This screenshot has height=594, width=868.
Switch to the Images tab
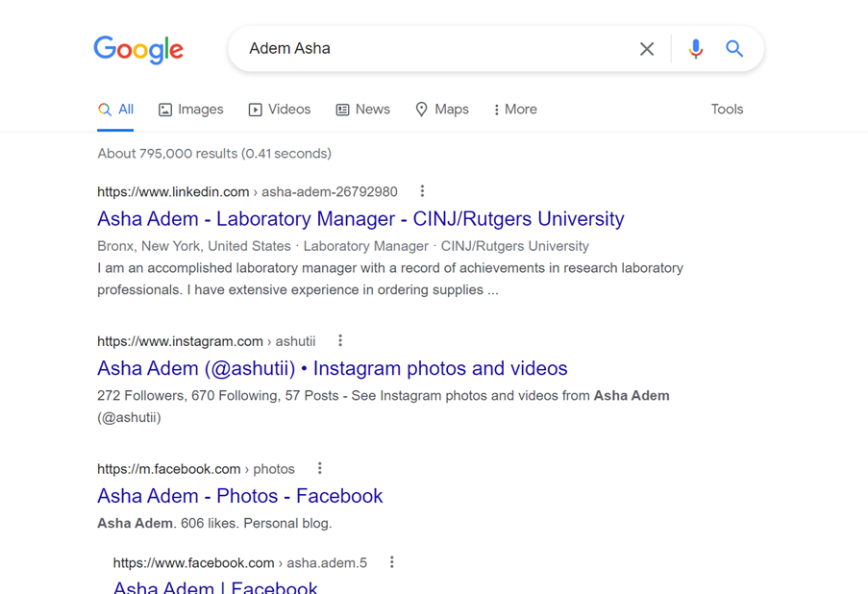[191, 110]
